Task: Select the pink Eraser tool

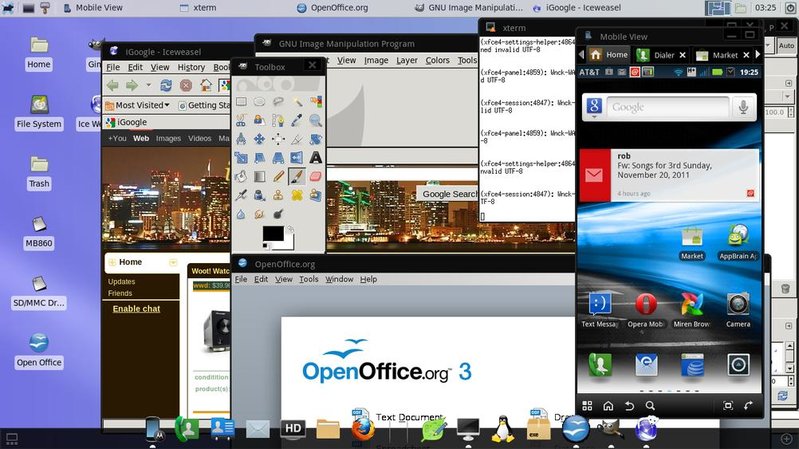Action: coord(315,176)
